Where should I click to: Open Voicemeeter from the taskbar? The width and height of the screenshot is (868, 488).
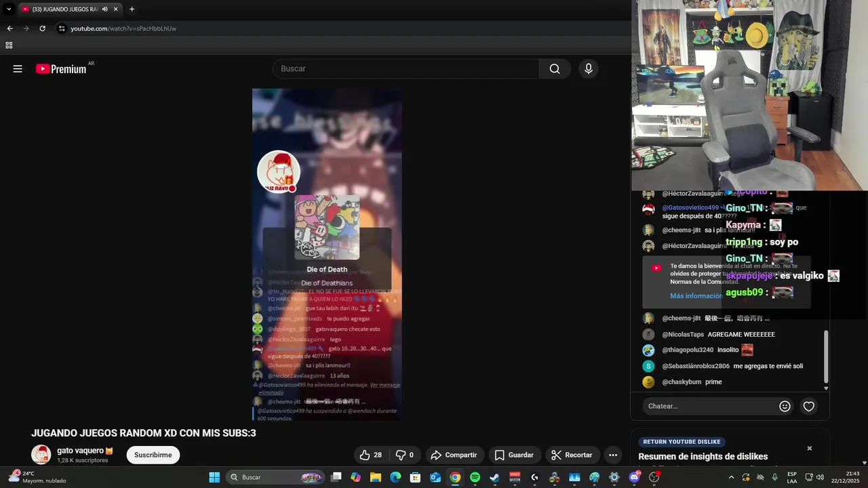point(515,477)
